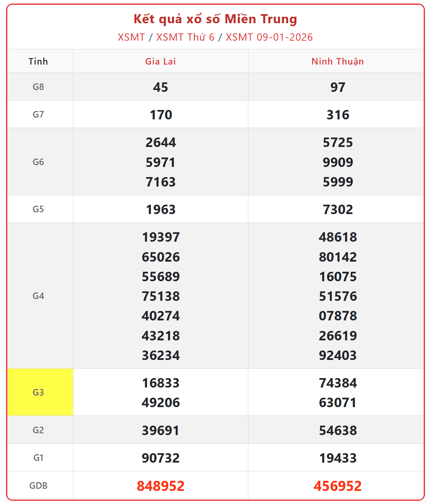Screen dimensions: 431x504
Task: Click the XSMT Thứ 6 link
Action: (x=185, y=37)
